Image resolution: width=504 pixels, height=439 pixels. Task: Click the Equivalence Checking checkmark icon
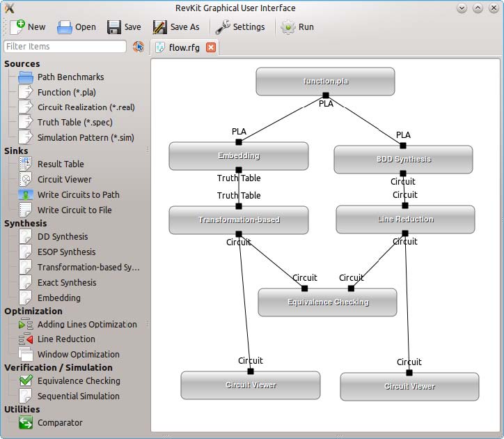point(26,380)
